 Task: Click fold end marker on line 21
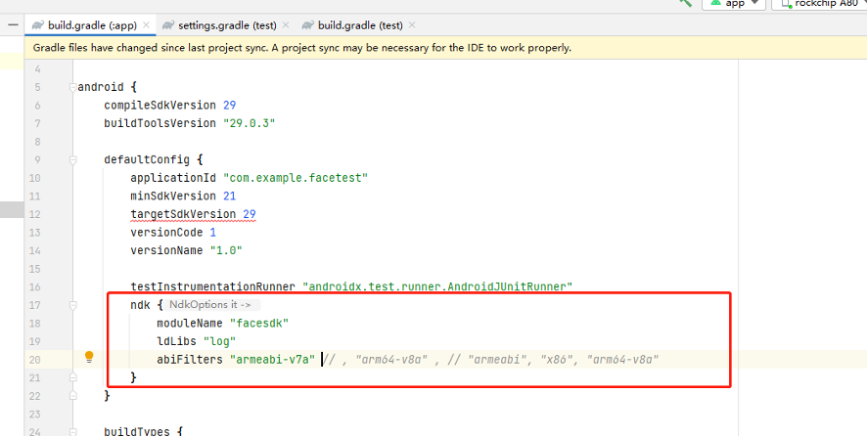72,377
